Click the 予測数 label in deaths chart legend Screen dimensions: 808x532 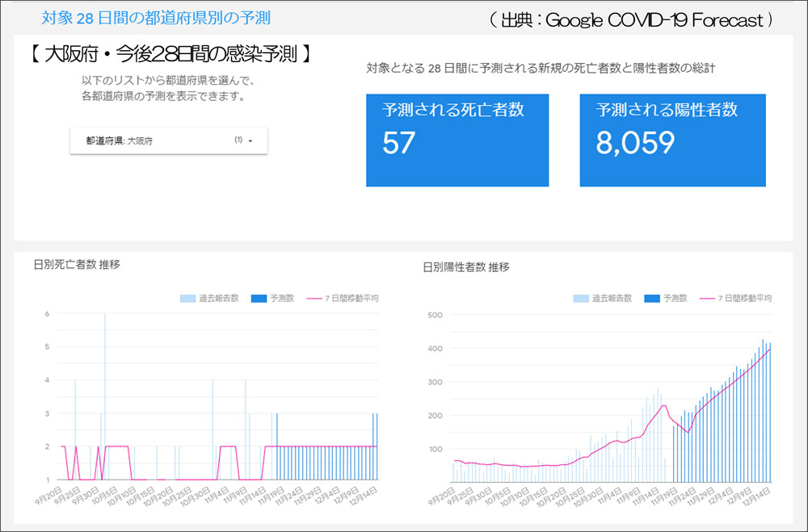tap(282, 298)
